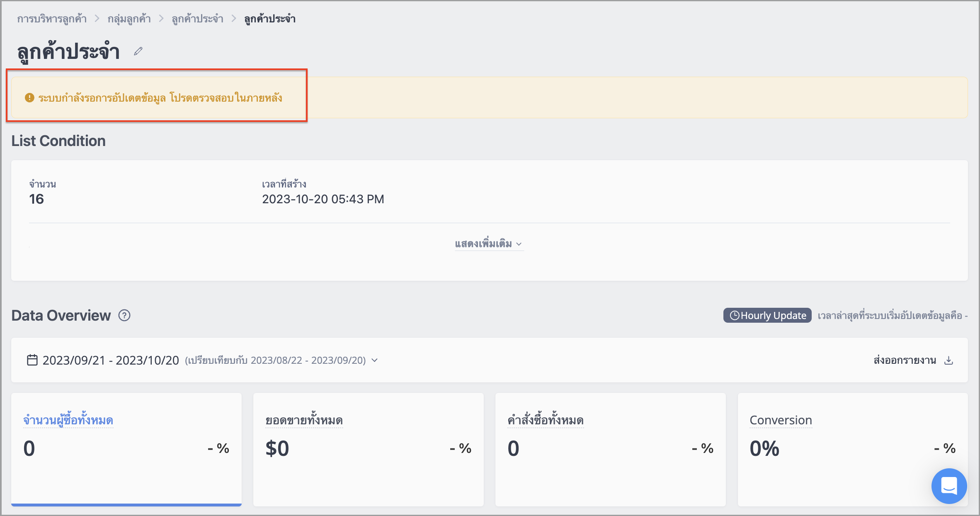This screenshot has height=516, width=980.
Task: Select the คำสั่งซื้อทั้งหมด metric card
Action: tap(611, 449)
